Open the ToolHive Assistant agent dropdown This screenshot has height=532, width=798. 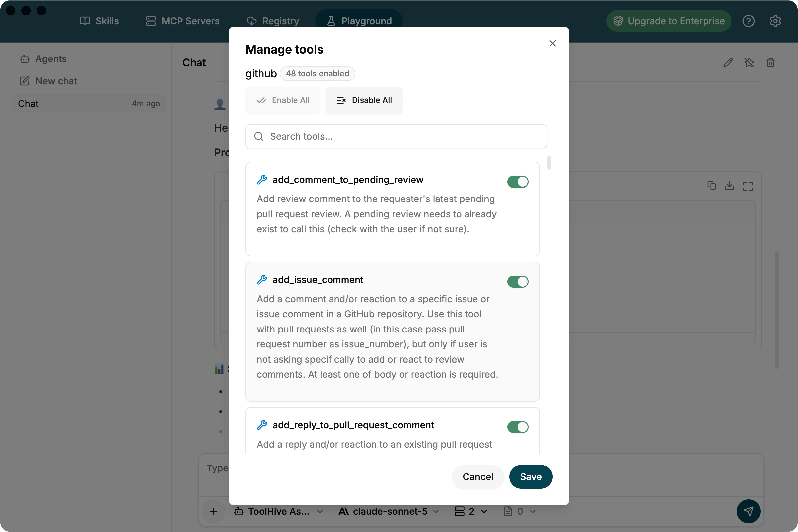coord(279,511)
